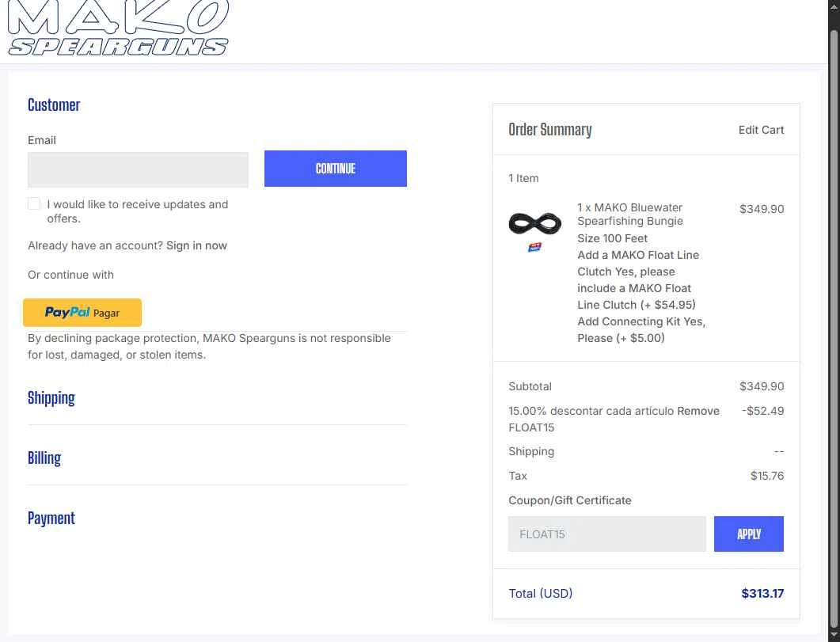Image resolution: width=840 pixels, height=642 pixels.
Task: Click the -$52.49 discount amount
Action: 762,411
